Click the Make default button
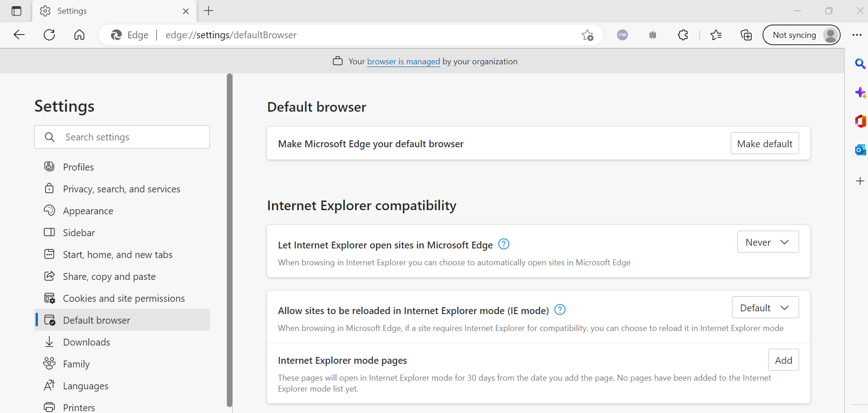The height and width of the screenshot is (413, 868). (x=764, y=144)
